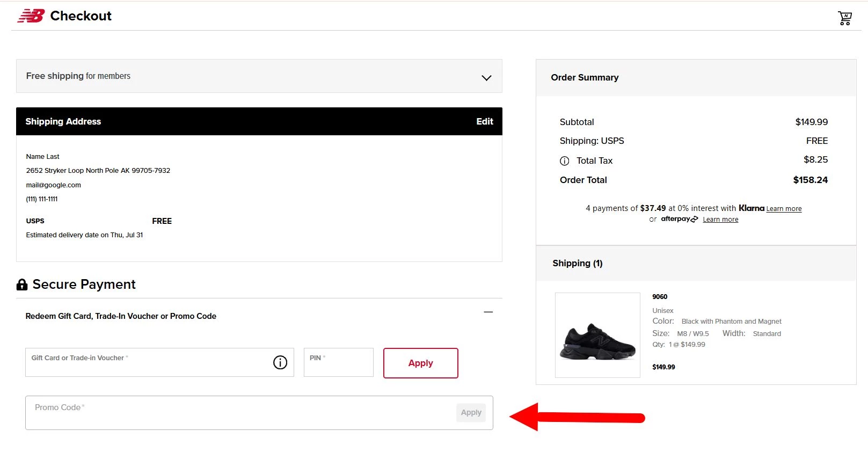
Task: Click the Secure Payment lock icon
Action: coord(22,285)
